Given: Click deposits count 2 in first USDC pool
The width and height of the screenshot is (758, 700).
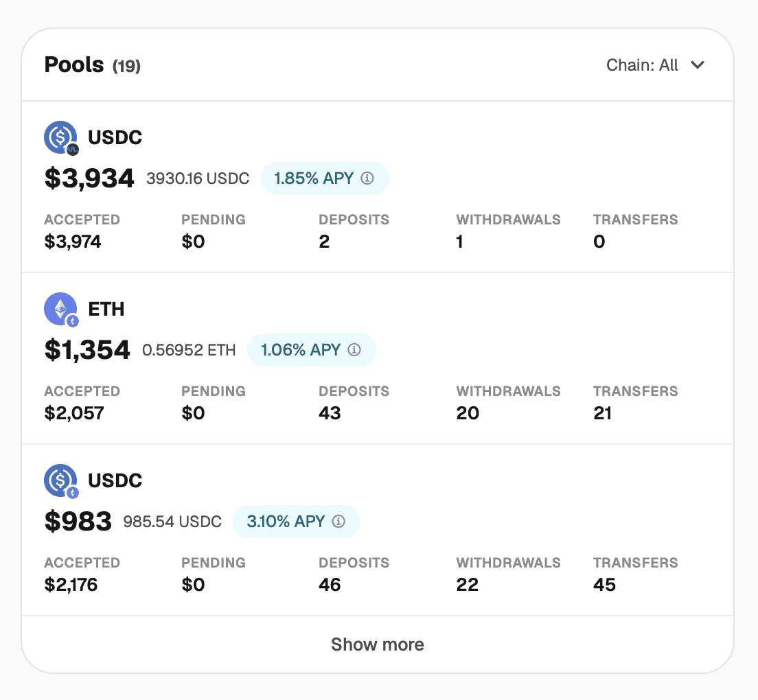Looking at the screenshot, I should [324, 242].
